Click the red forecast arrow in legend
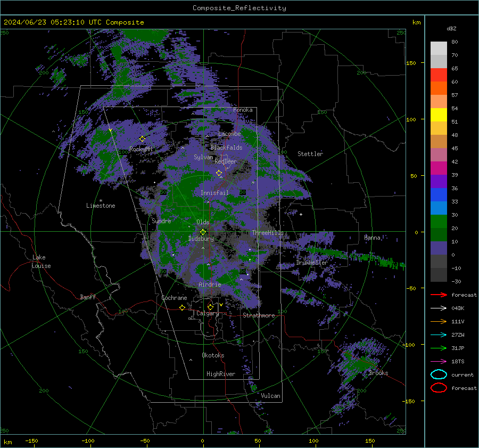 click(x=439, y=295)
